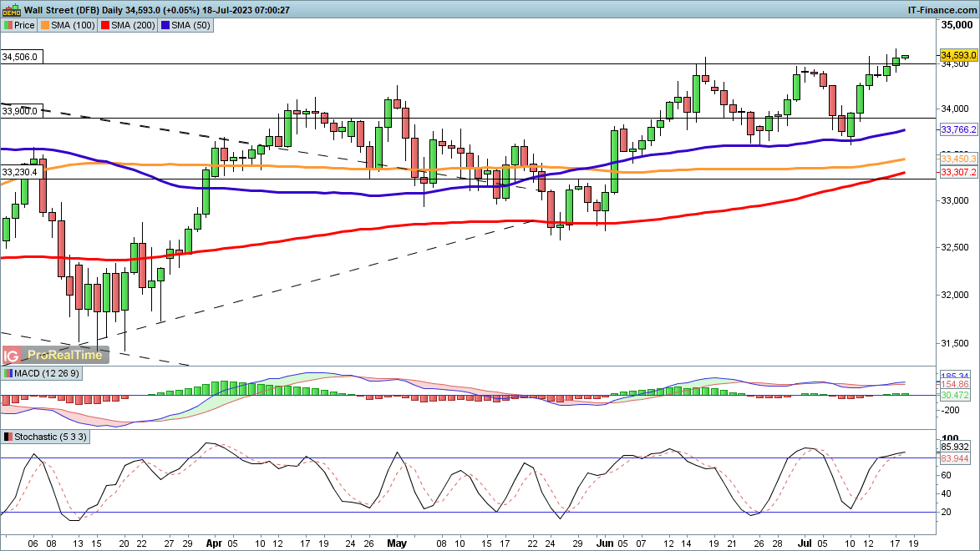The height and width of the screenshot is (551, 980).
Task: Open the SMA (200) indicator label
Action: click(x=133, y=26)
